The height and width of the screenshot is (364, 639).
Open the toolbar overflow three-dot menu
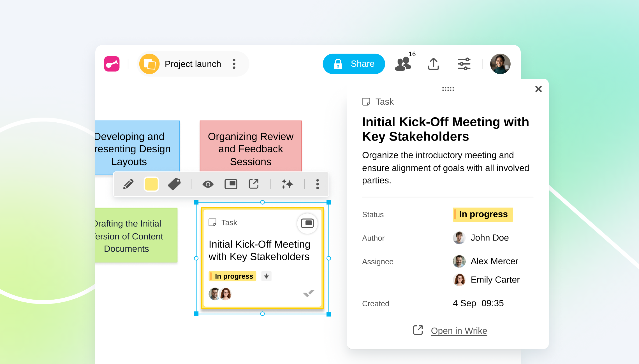[x=317, y=184]
